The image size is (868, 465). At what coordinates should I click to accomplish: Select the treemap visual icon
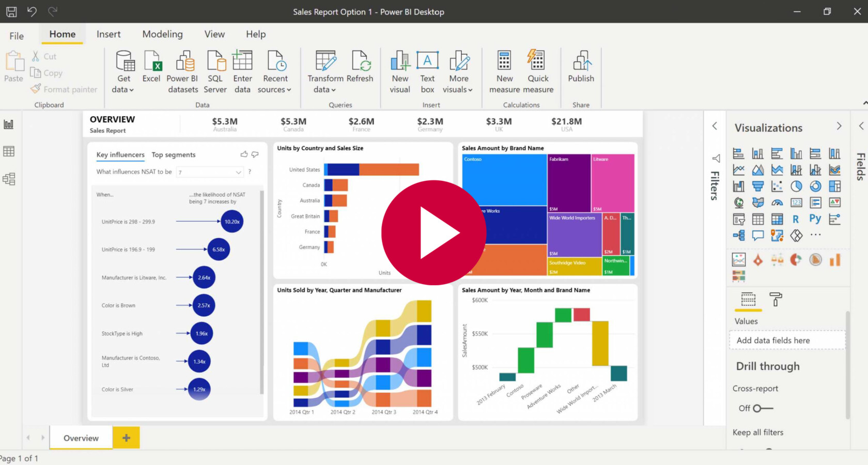tap(834, 186)
